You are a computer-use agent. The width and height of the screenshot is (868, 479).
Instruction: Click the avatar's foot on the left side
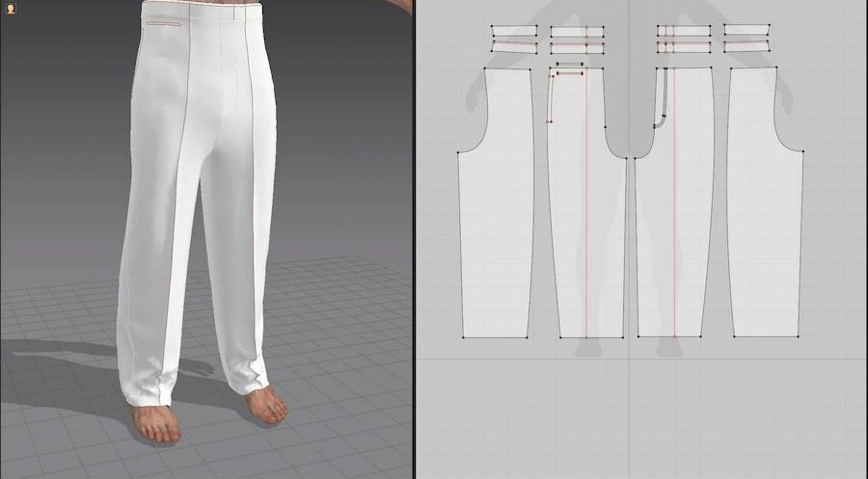click(156, 422)
